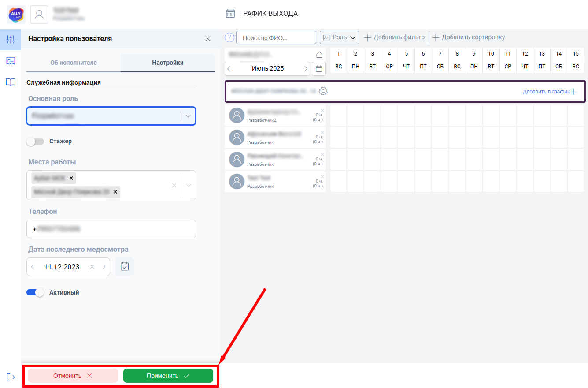Clear all selected Места работы values

[174, 185]
